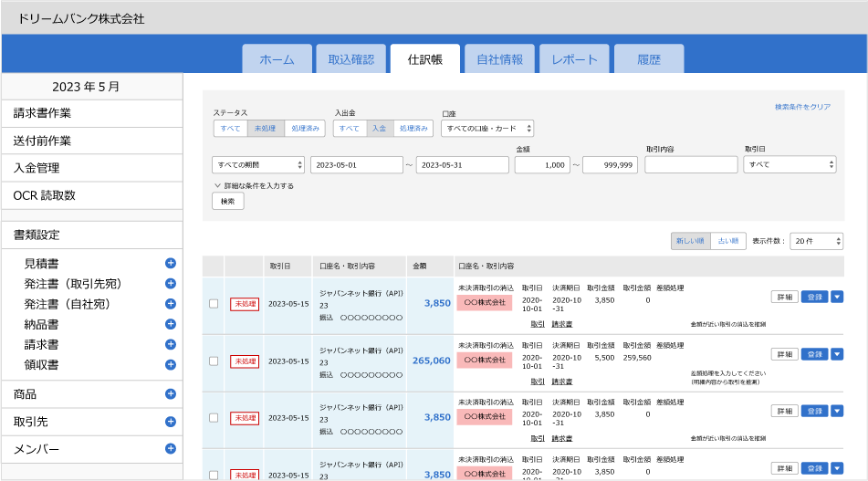Set status filter to 処理済み
868x481 pixels.
tap(305, 129)
